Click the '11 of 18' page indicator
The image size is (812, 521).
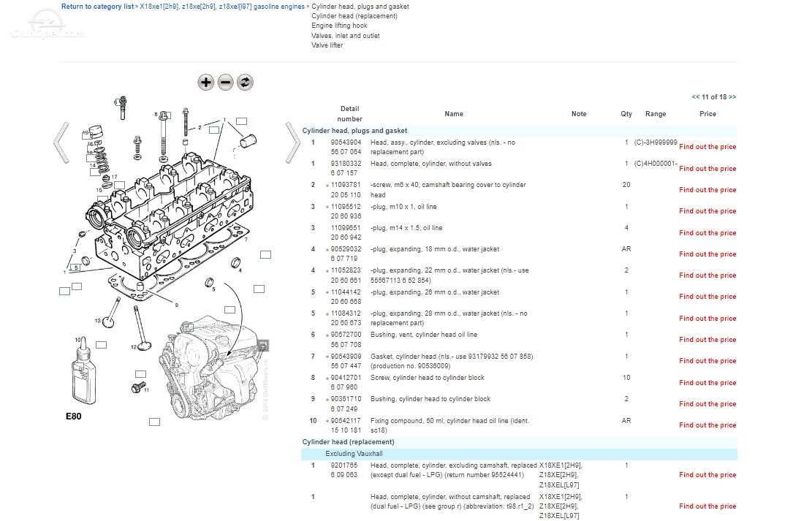[714, 97]
